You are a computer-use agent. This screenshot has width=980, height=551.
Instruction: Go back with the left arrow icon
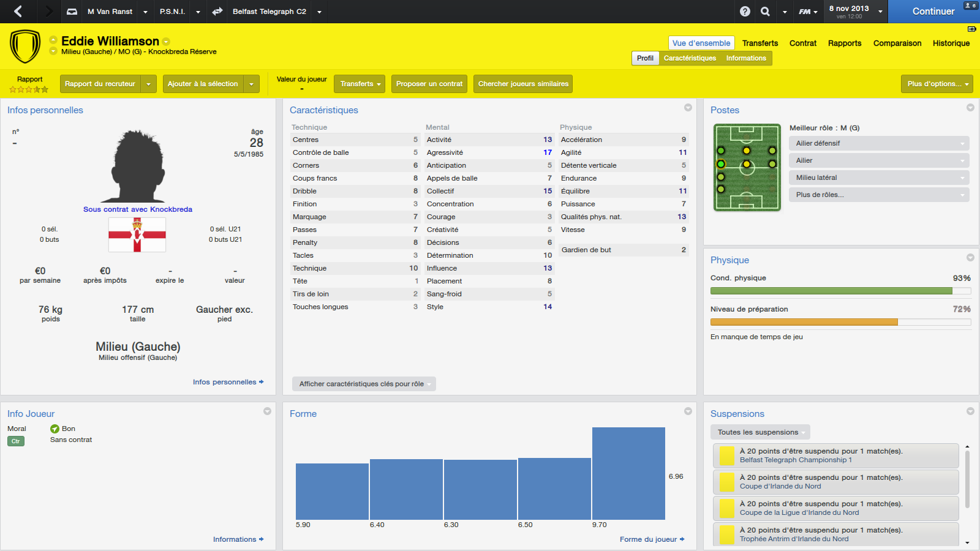click(18, 11)
